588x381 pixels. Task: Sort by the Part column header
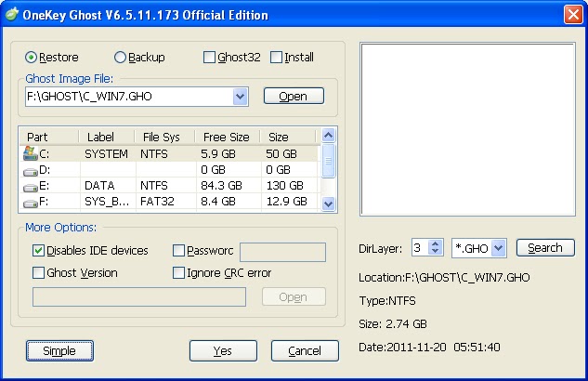[48, 137]
